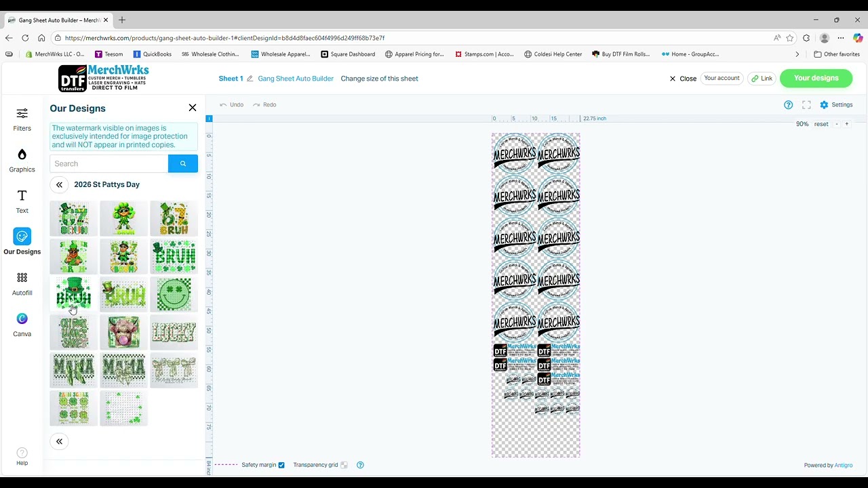Select the highland cow design thumbnail
The height and width of the screenshot is (488, 868).
[123, 332]
